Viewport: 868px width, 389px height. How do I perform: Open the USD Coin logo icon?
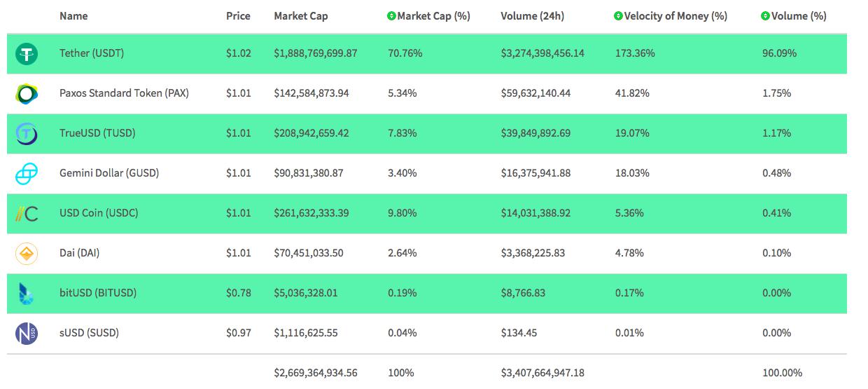27,213
